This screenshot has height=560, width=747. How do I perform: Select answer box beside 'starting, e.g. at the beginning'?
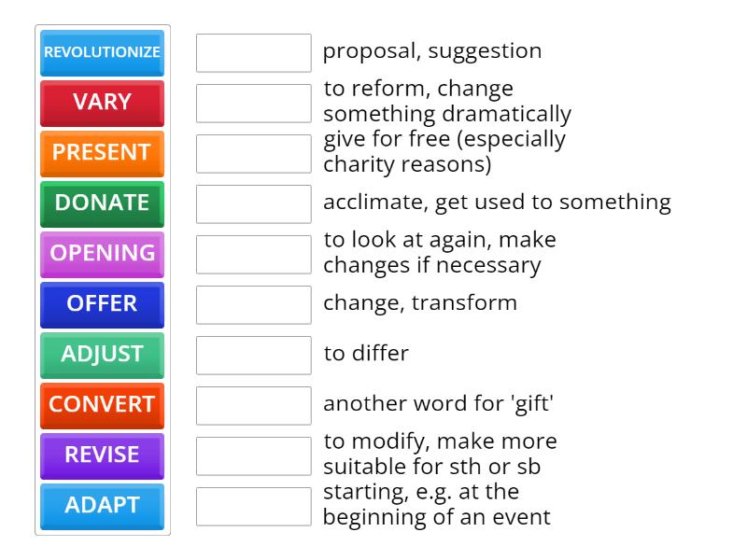pos(253,507)
